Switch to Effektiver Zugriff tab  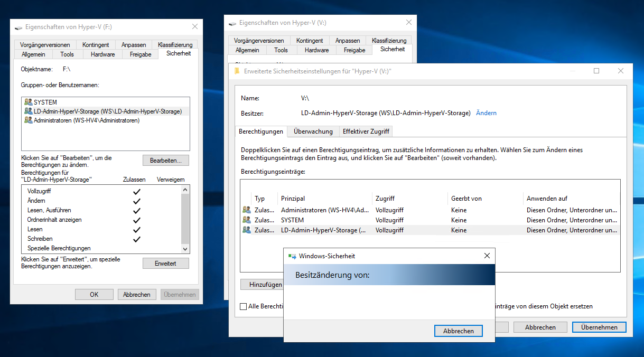(366, 131)
